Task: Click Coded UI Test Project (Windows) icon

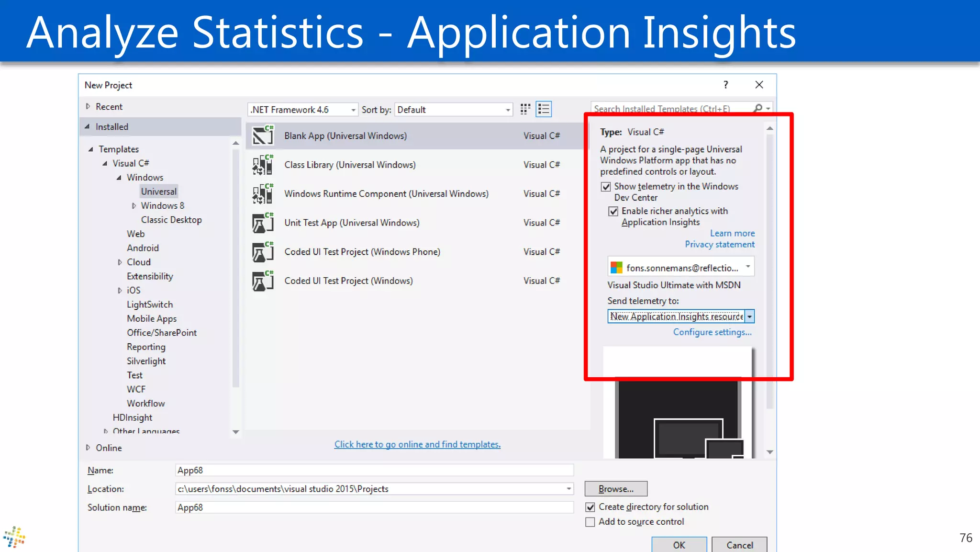Action: click(263, 281)
